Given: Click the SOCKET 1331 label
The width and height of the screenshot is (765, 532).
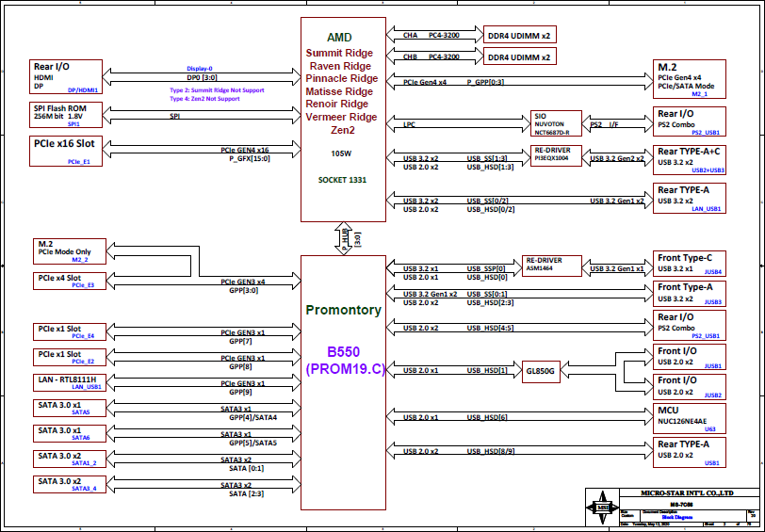Looking at the screenshot, I should tap(343, 180).
